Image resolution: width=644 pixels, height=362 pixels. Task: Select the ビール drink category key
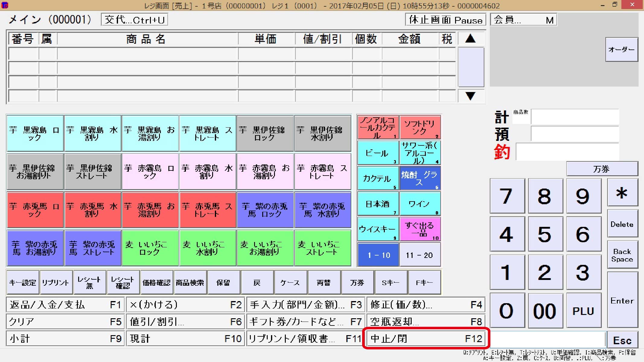click(x=378, y=153)
